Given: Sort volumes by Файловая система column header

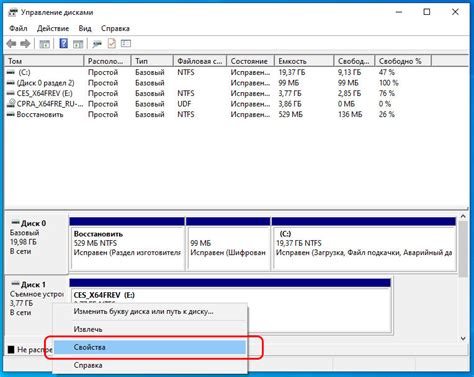Looking at the screenshot, I should pos(200,61).
